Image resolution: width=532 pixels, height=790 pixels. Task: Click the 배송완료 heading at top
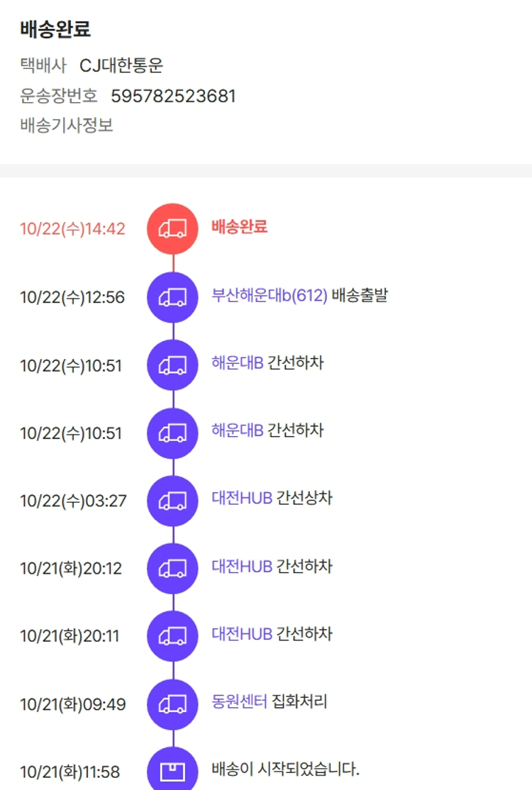[55, 30]
